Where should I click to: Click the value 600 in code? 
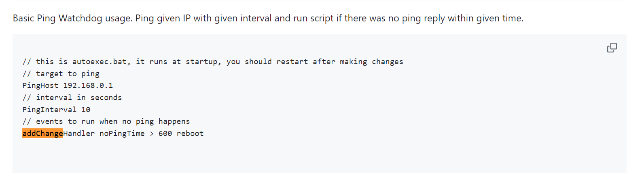coord(165,134)
